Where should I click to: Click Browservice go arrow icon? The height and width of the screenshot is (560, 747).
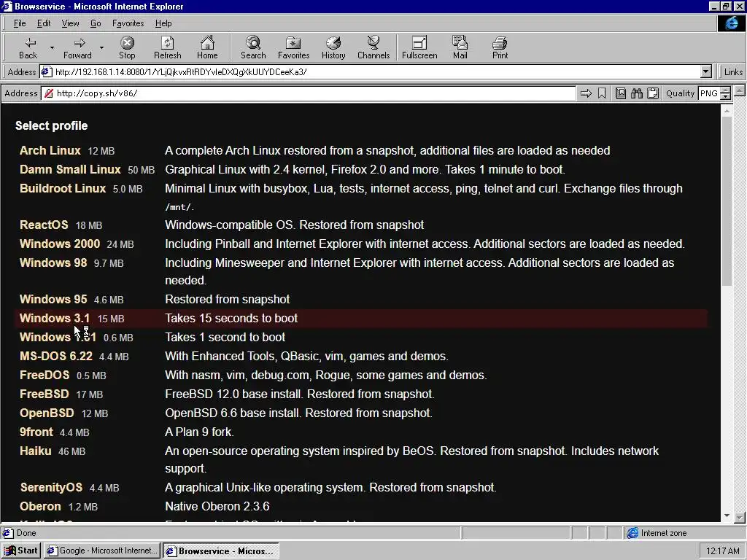586,93
